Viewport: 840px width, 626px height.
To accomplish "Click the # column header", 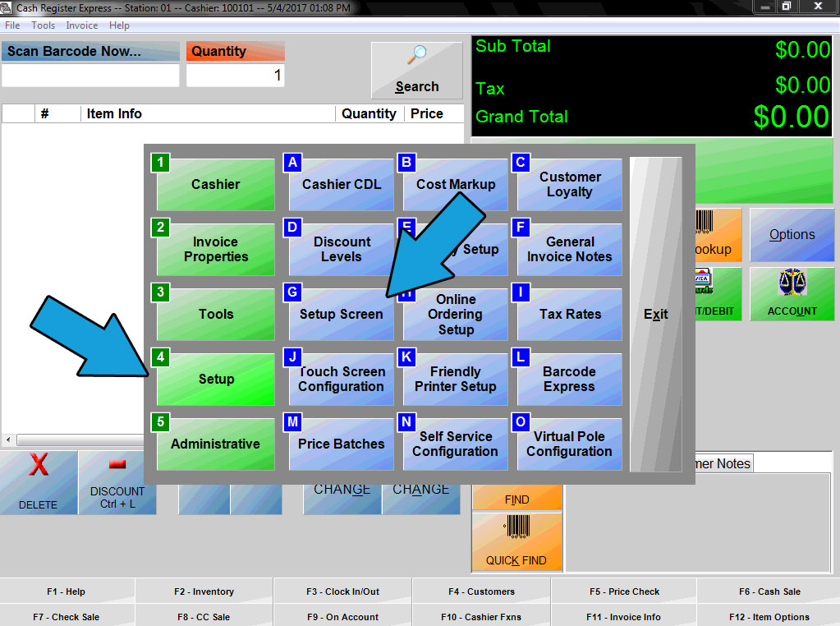I will 57,113.
